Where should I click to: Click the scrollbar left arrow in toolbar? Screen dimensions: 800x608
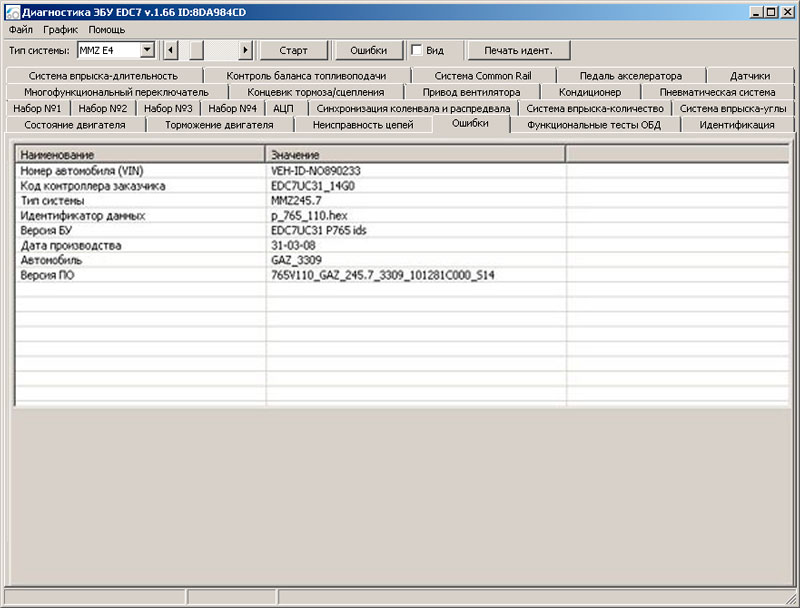[x=170, y=50]
